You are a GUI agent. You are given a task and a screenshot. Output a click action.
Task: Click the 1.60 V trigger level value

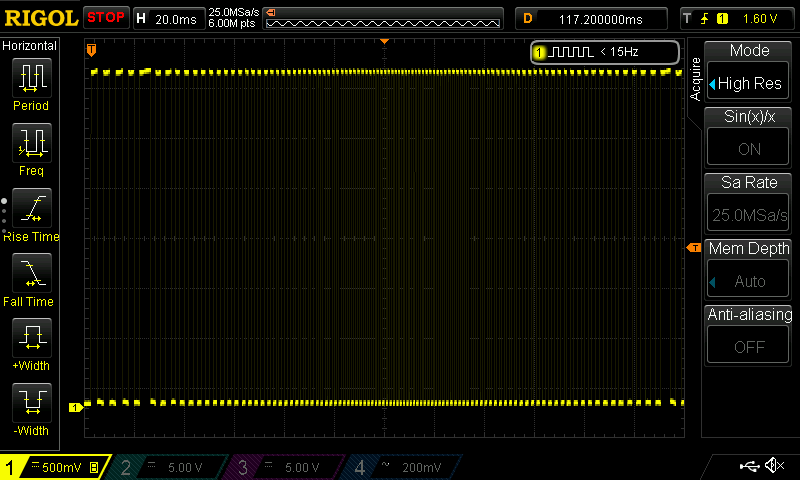click(760, 19)
